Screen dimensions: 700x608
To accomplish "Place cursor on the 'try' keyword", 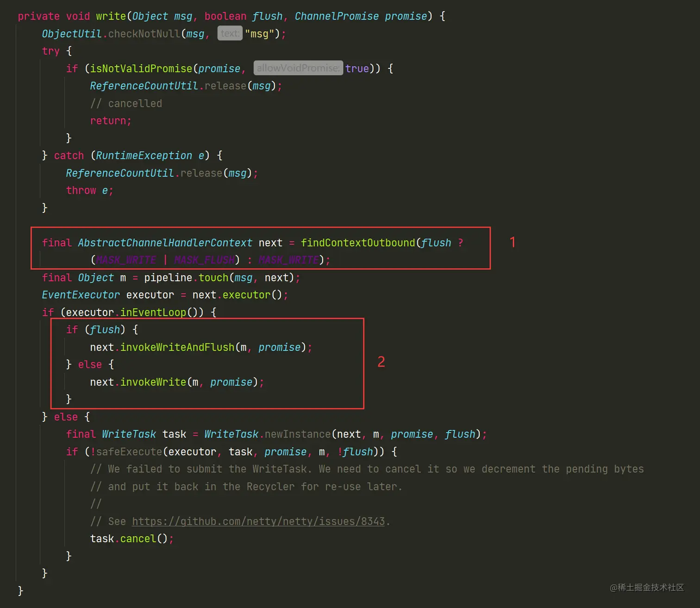I will pos(51,51).
